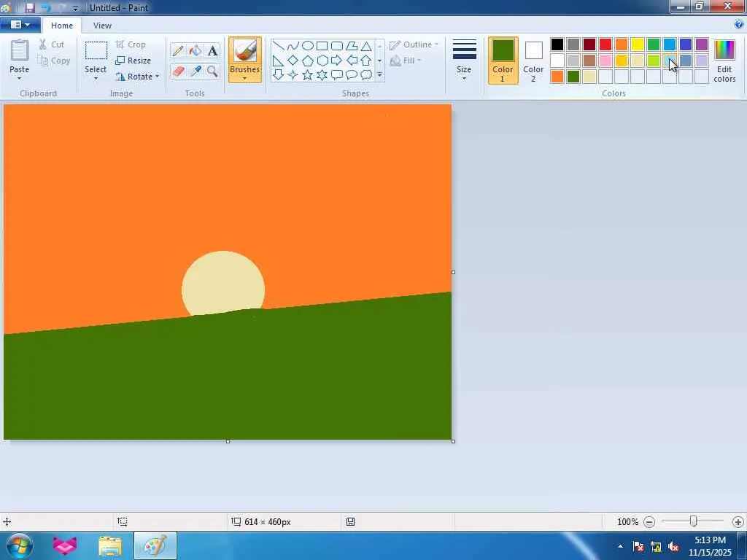The width and height of the screenshot is (747, 560).
Task: Activate the Color 1 selector
Action: (x=503, y=60)
